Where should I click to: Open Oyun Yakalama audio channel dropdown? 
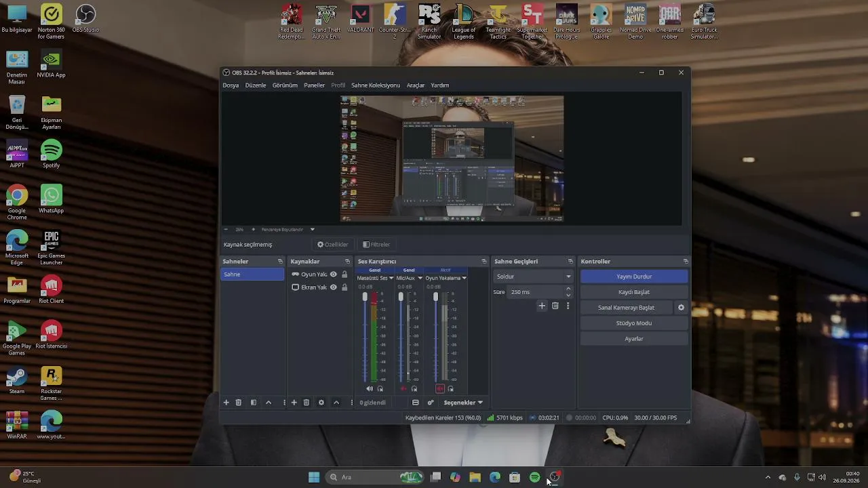pos(464,278)
